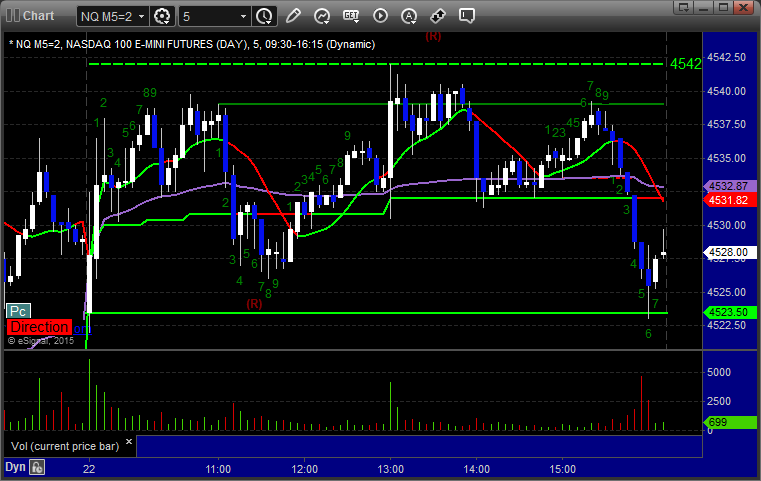The image size is (761, 481).
Task: Close the Chart window
Action: tap(744, 7)
